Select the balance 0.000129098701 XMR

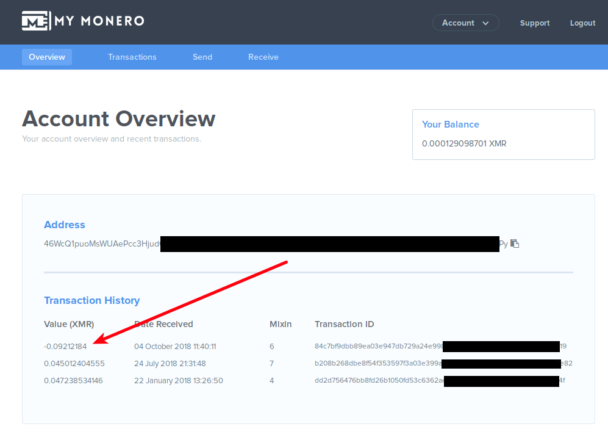click(464, 144)
